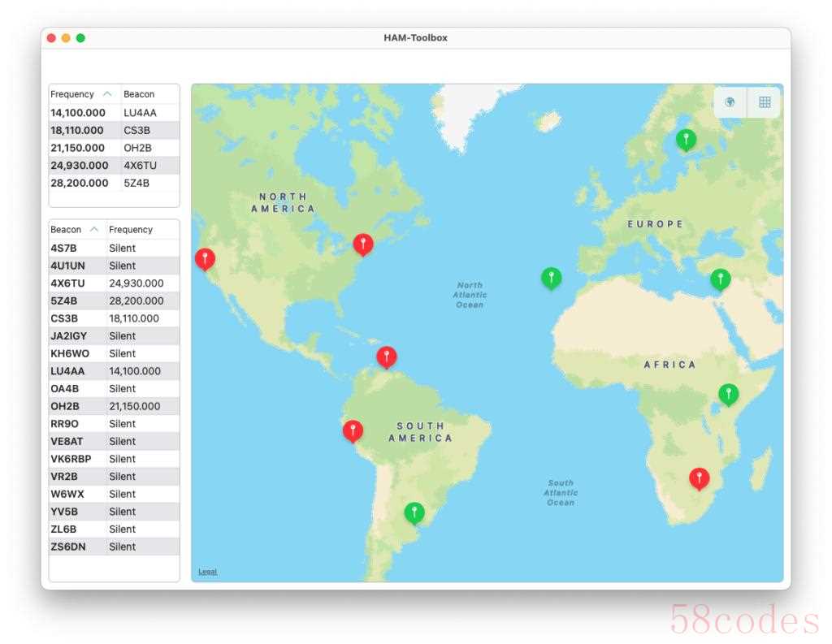The width and height of the screenshot is (832, 644).
Task: Click the green pin in Argentina
Action: 414,513
